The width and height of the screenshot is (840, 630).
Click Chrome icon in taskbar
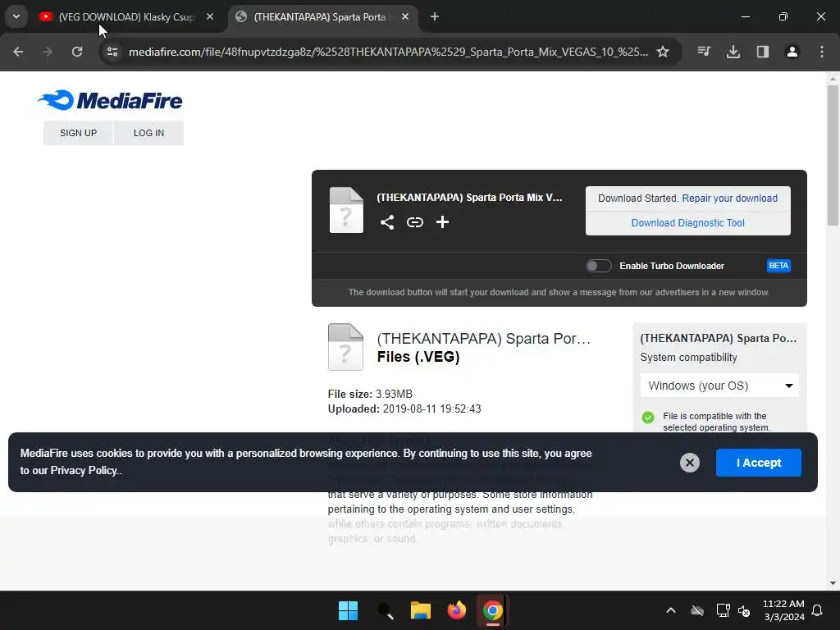click(x=492, y=610)
